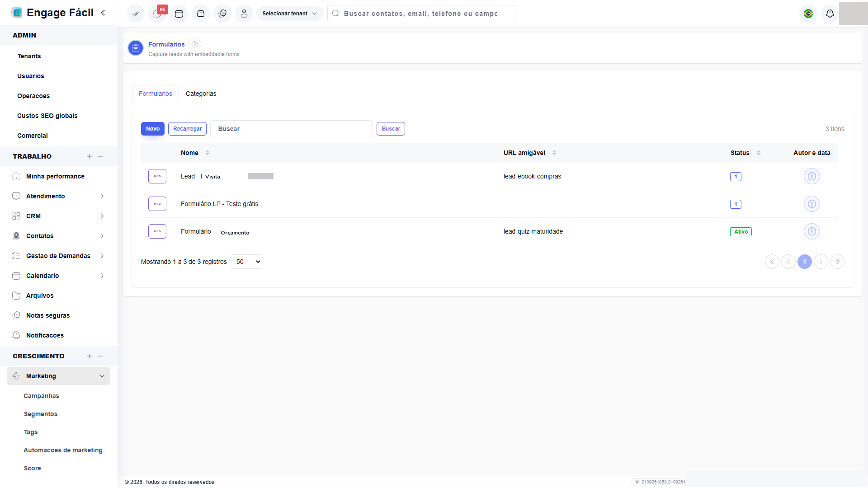Click the user profile icon in top bar
Screen dimensions: 868x488
tap(244, 14)
